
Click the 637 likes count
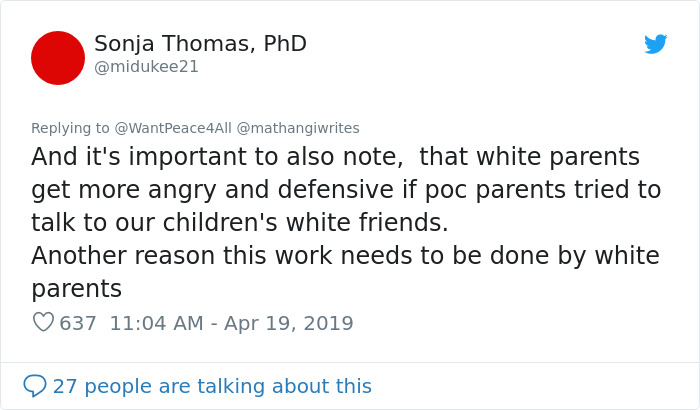[x=78, y=323]
